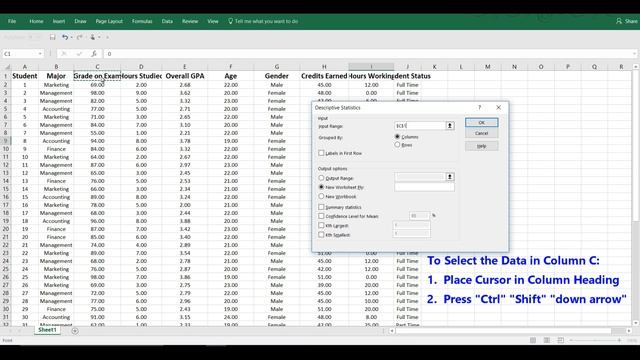Click horizontal scrollbar right arrow
Screen dimensions: 640x360
tap(629, 331)
